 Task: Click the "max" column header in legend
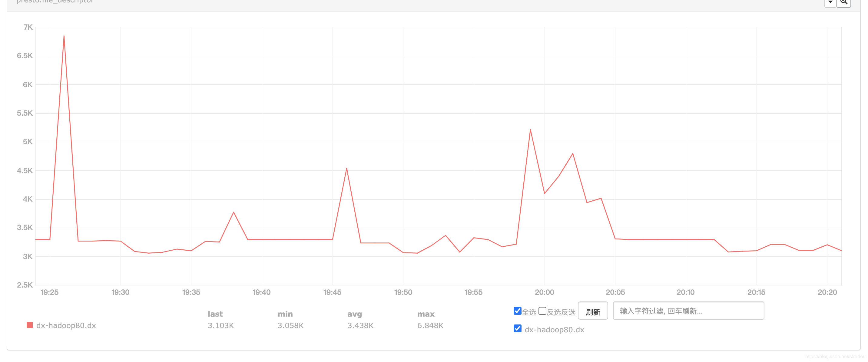pos(426,314)
